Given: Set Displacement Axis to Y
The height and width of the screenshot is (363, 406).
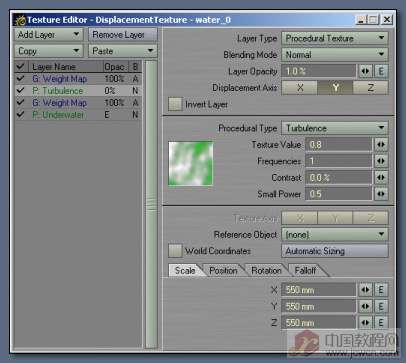Looking at the screenshot, I should pos(335,88).
